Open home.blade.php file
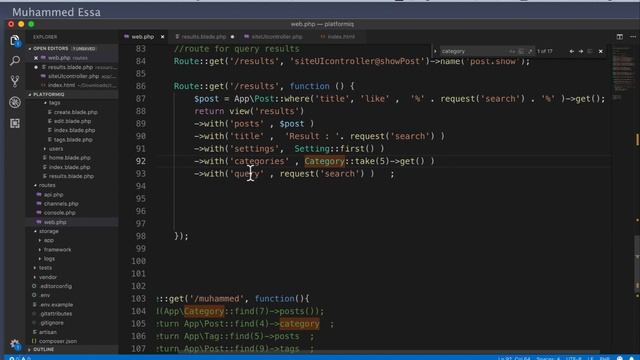Viewport: 640px width, 360px height. coord(69,158)
